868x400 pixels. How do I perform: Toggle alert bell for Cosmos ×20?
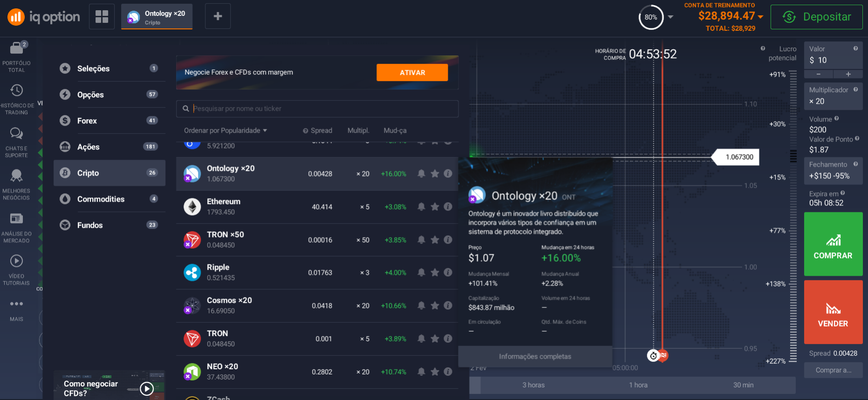pos(421,305)
